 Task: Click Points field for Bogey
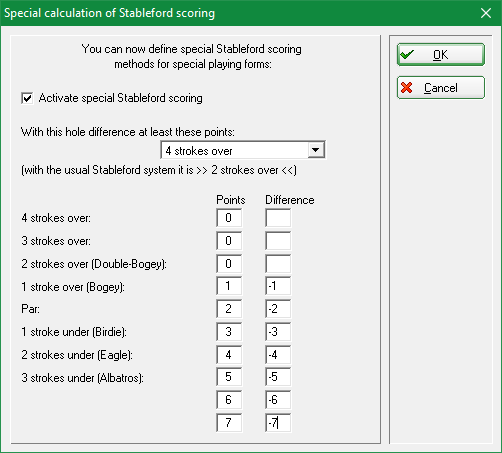(x=229, y=286)
